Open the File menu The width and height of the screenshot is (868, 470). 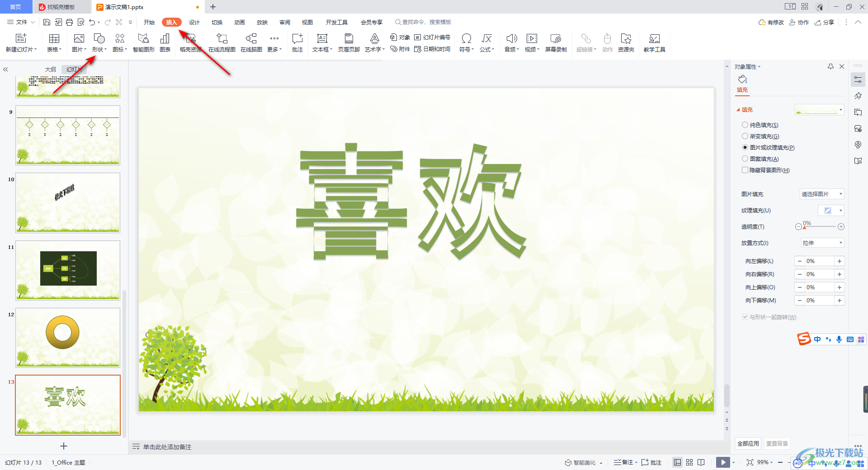click(21, 22)
